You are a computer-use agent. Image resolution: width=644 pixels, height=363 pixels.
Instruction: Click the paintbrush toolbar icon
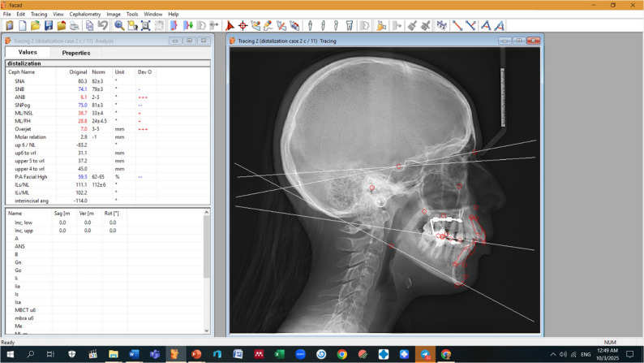[412, 25]
